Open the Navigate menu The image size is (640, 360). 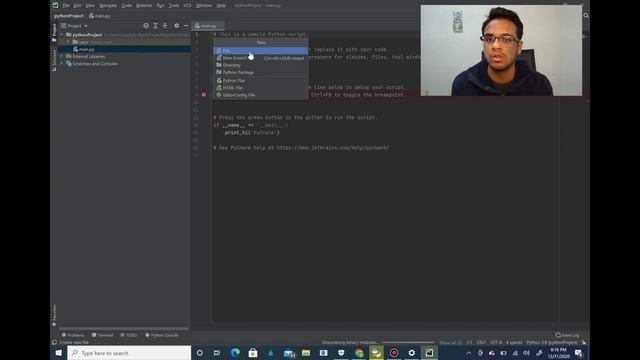pyautogui.click(x=108, y=6)
